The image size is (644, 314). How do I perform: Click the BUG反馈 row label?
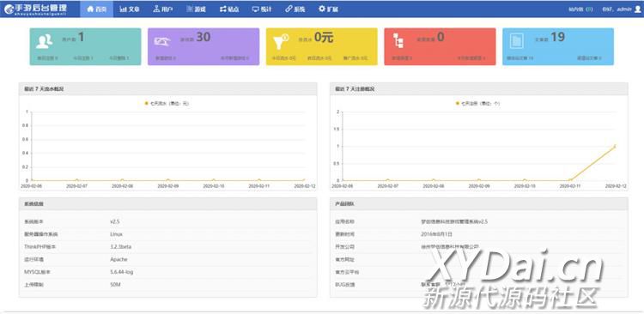tap(345, 285)
